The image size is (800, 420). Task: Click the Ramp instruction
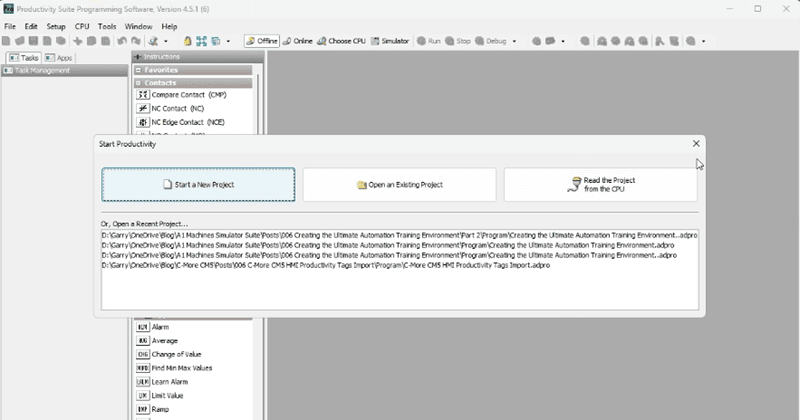tap(158, 410)
